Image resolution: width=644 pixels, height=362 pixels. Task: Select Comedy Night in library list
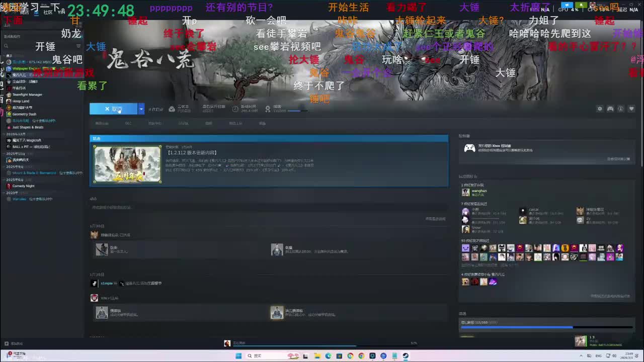coord(23,186)
